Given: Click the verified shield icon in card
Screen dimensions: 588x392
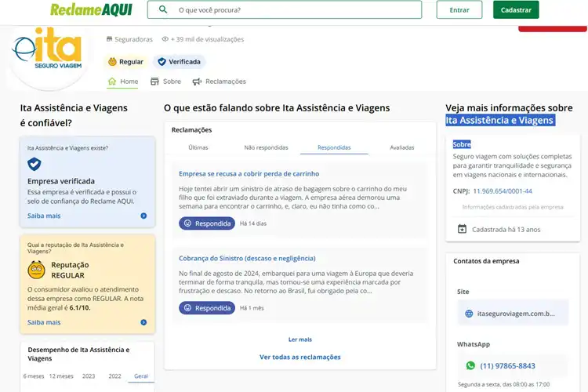Looking at the screenshot, I should pyautogui.click(x=34, y=164).
